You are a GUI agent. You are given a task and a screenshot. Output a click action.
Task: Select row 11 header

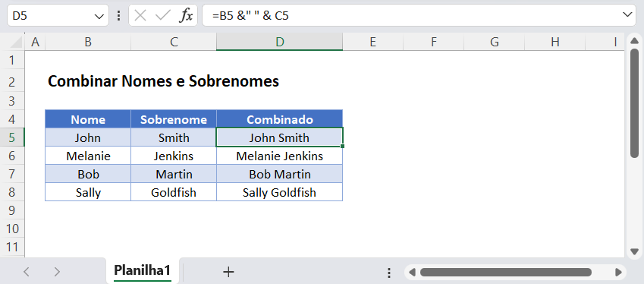(12, 247)
